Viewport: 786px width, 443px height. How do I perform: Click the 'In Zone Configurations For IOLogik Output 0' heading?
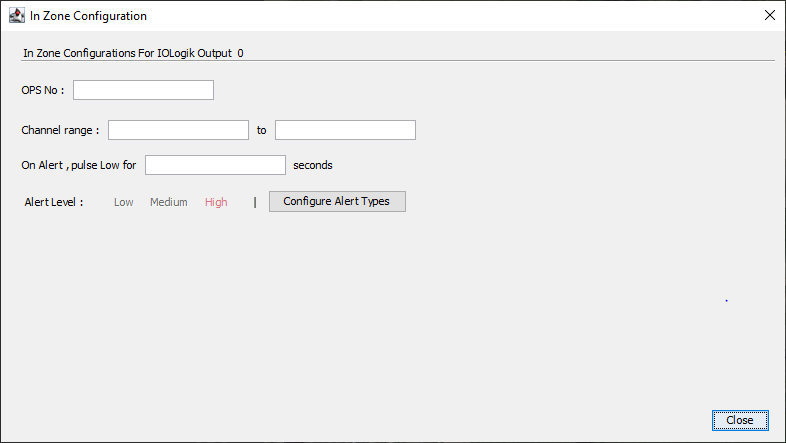133,53
